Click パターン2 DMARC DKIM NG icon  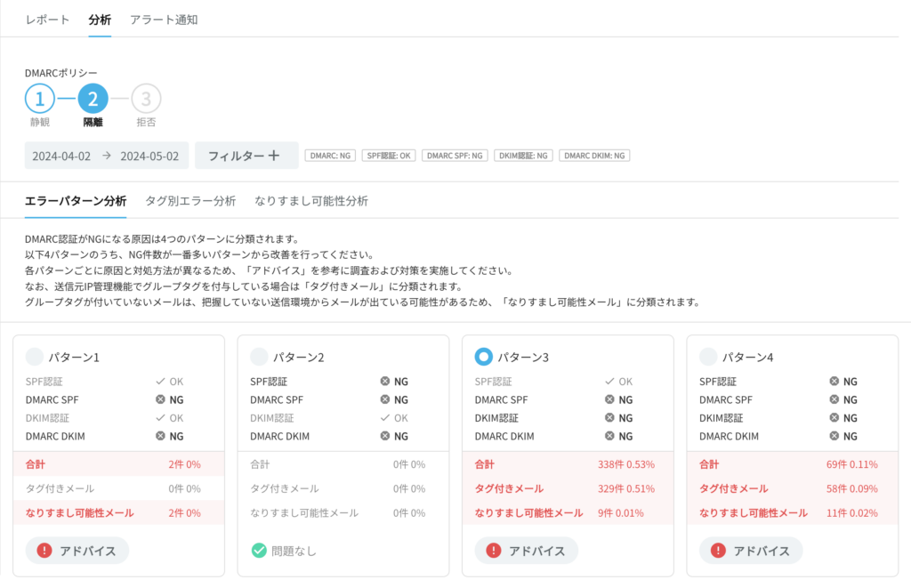point(385,436)
